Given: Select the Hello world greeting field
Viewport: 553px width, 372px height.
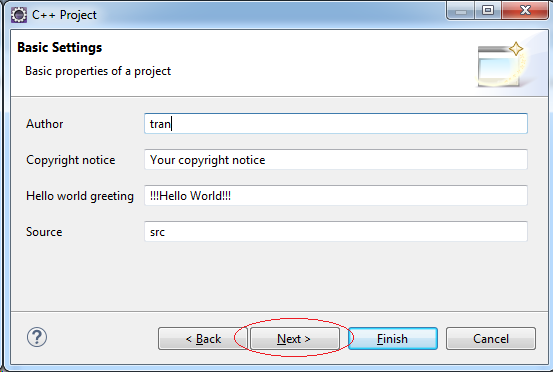Looking at the screenshot, I should (x=336, y=196).
